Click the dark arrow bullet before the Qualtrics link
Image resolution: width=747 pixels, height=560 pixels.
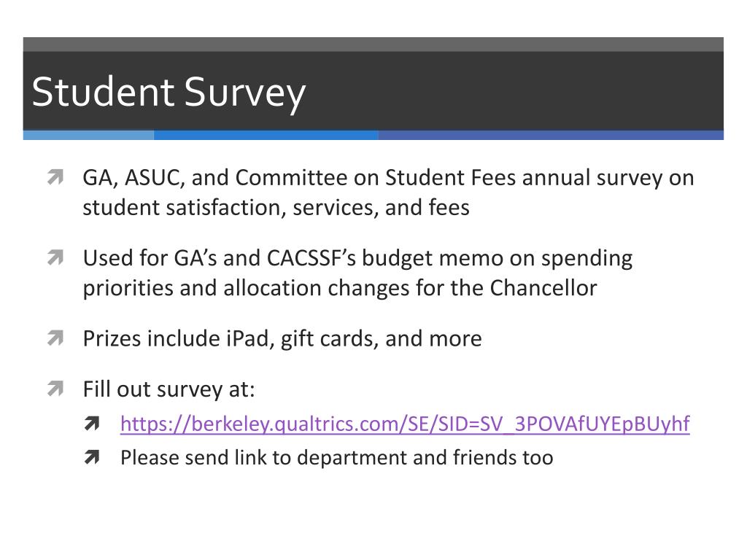[x=91, y=424]
